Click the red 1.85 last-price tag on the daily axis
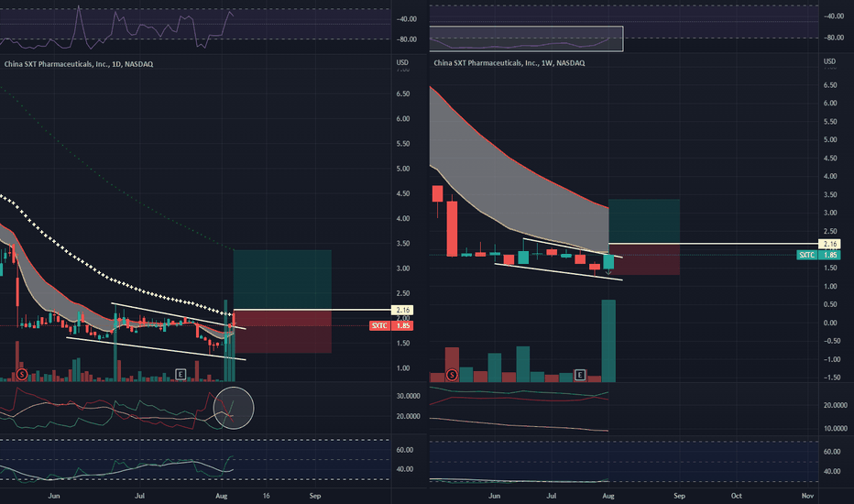The height and width of the screenshot is (504, 854). [x=402, y=326]
